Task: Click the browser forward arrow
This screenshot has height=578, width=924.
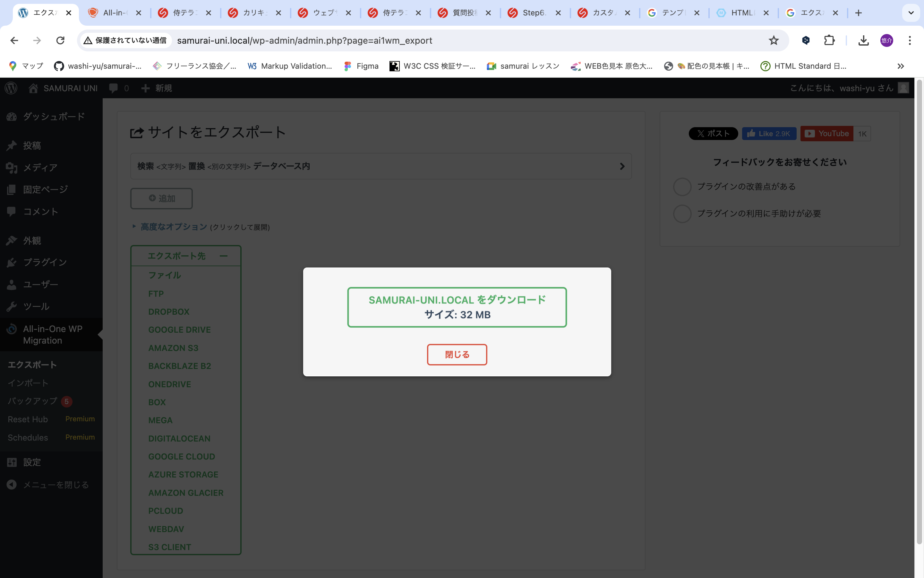Action: (37, 40)
